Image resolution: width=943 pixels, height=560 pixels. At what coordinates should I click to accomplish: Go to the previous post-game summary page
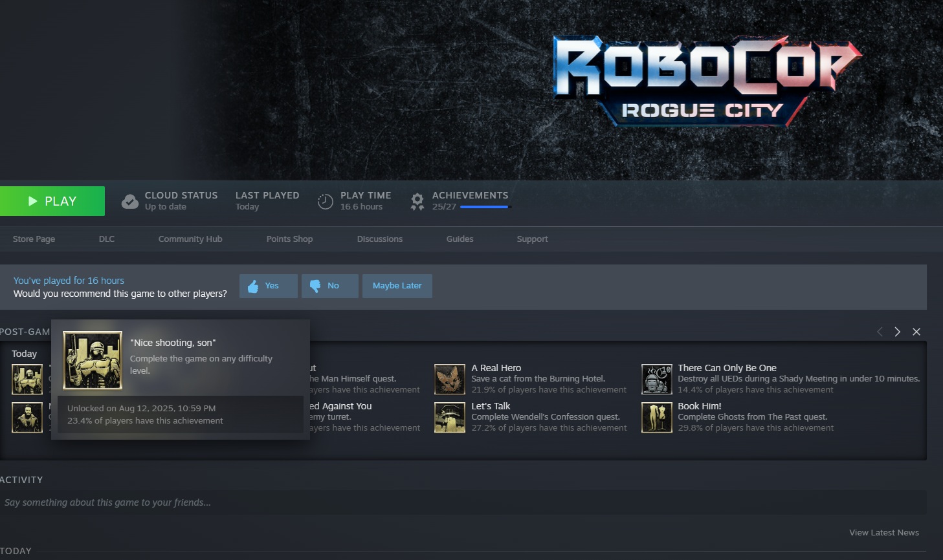tap(880, 332)
